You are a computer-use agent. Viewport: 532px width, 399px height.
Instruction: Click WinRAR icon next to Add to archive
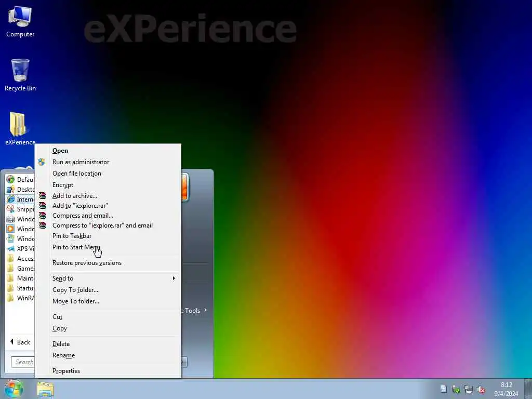point(42,196)
